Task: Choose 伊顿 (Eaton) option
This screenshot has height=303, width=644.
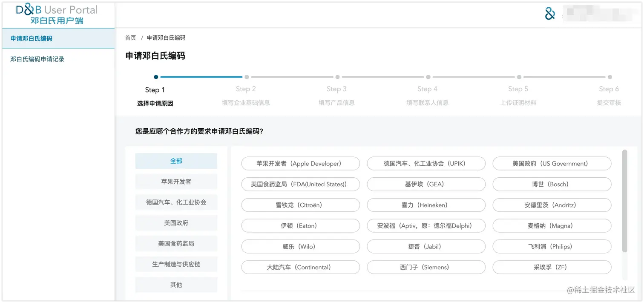Action: (301, 226)
